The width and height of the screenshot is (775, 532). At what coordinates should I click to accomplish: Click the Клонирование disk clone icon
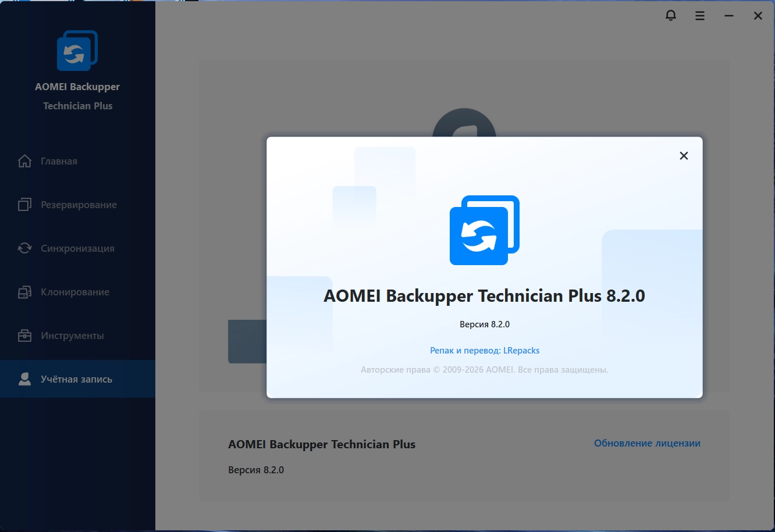pos(24,292)
